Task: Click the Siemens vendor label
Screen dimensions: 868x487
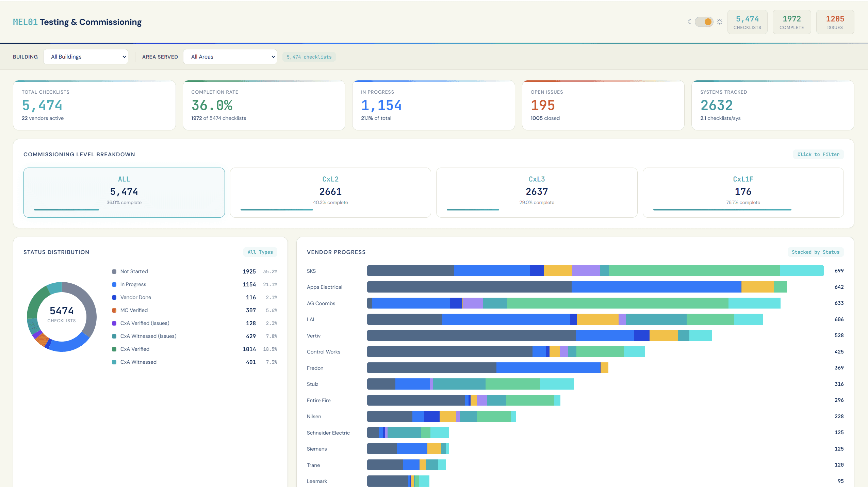Action: point(317,449)
